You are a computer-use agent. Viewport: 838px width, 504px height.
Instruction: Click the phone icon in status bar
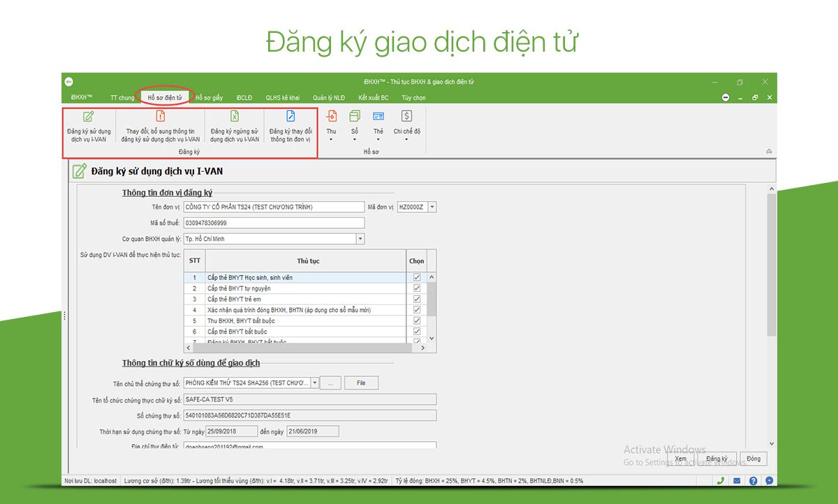point(719,480)
